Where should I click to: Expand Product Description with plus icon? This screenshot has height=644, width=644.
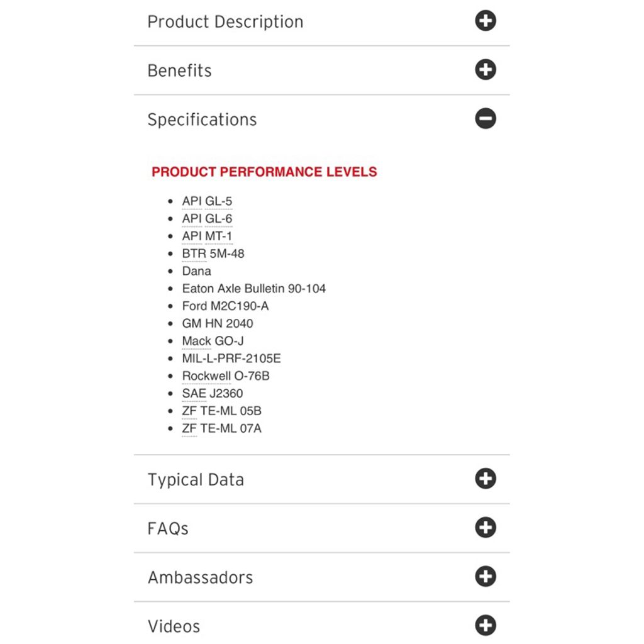click(x=486, y=21)
